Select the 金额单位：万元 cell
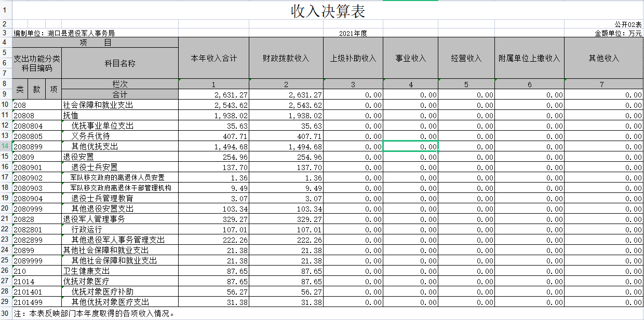This screenshot has height=320, width=644. pos(618,33)
